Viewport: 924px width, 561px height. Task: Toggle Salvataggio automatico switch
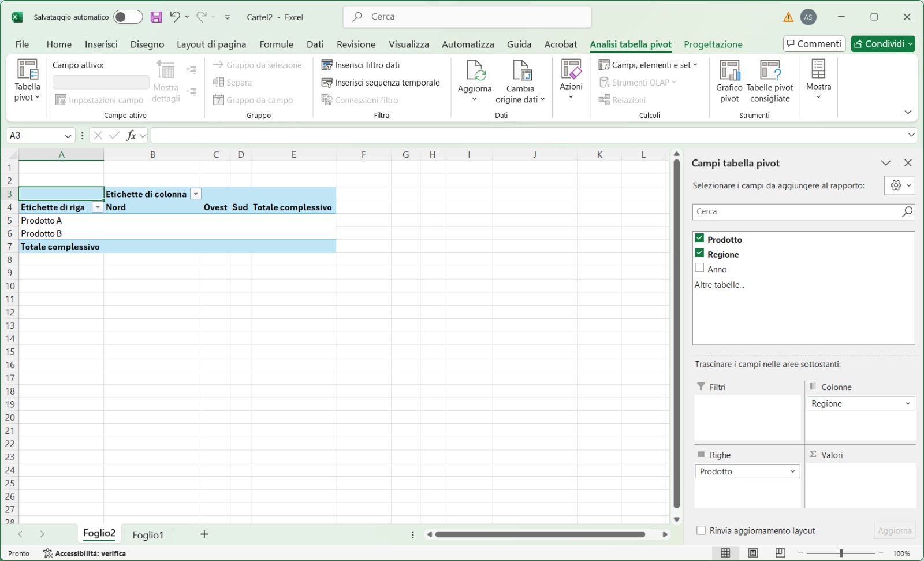point(128,17)
